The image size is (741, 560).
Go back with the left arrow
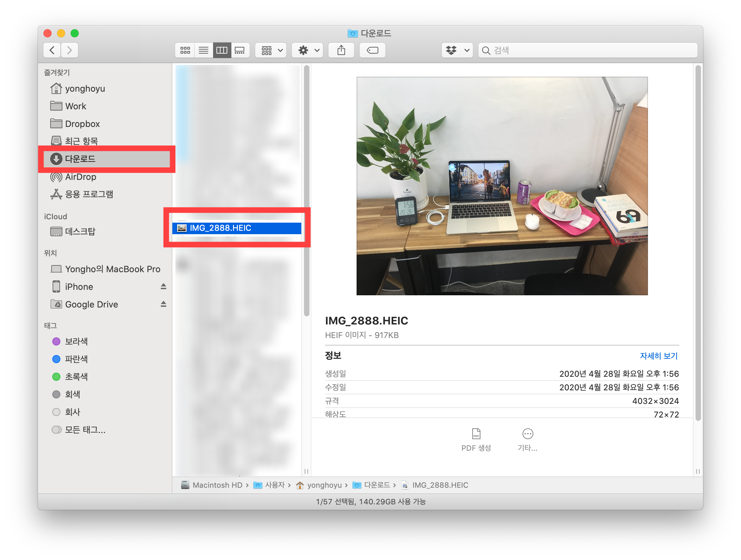(x=52, y=50)
